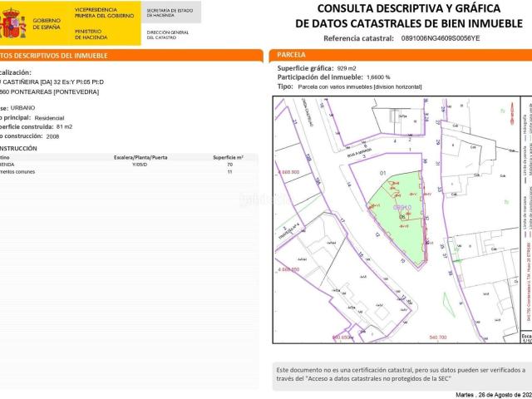Click the 'Residencial' main use value
This screenshot has width=532, height=399.
tap(49, 118)
